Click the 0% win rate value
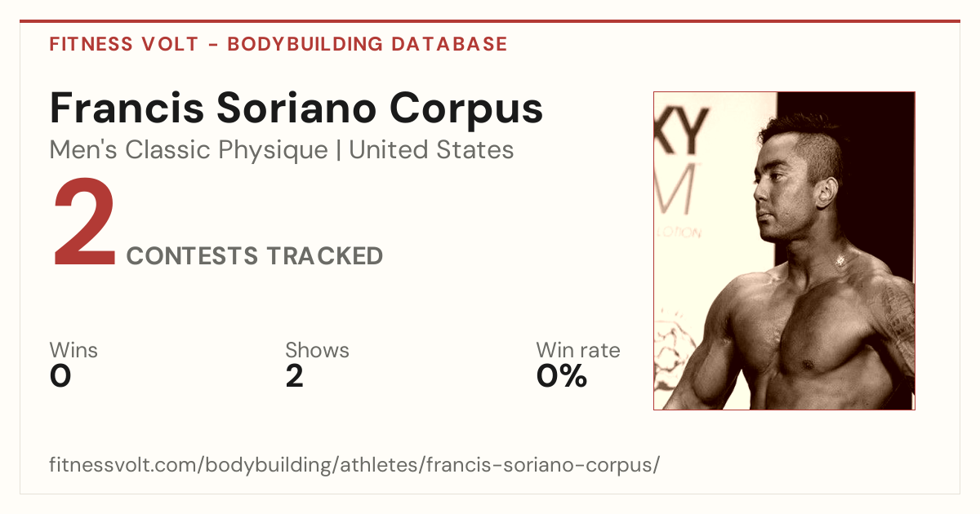Screen dimensions: 980x514 [562, 376]
